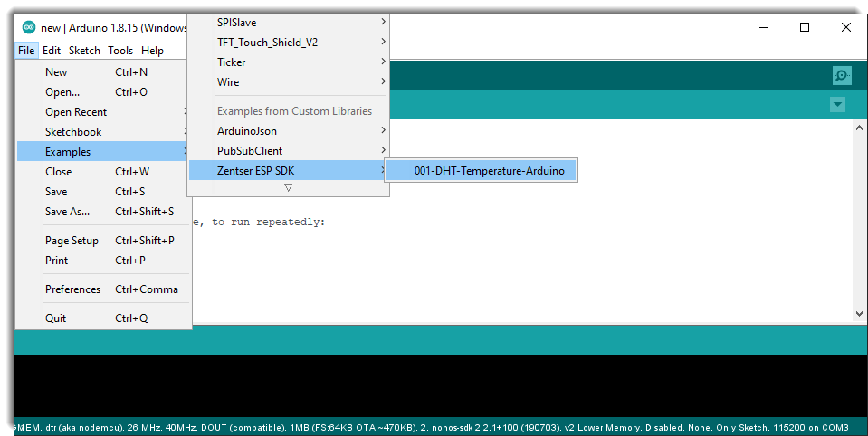Click the Arduino logo in title bar
The height and width of the screenshot is (436, 868).
pyautogui.click(x=29, y=27)
